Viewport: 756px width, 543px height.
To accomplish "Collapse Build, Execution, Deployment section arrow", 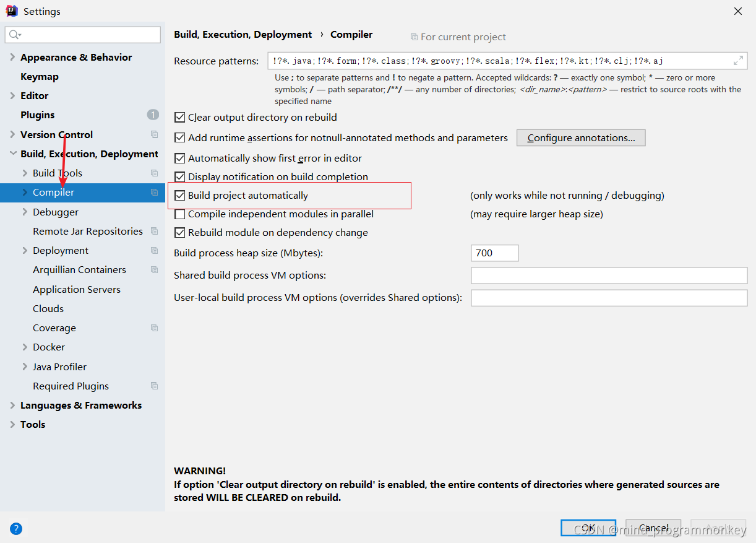I will [x=13, y=154].
